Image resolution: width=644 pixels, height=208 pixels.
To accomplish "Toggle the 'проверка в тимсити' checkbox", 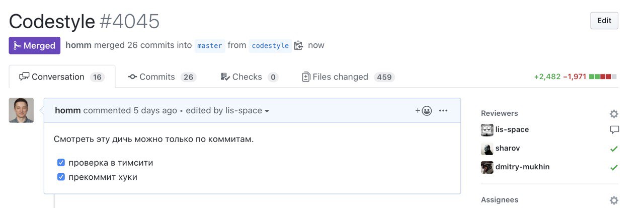I will [x=61, y=163].
